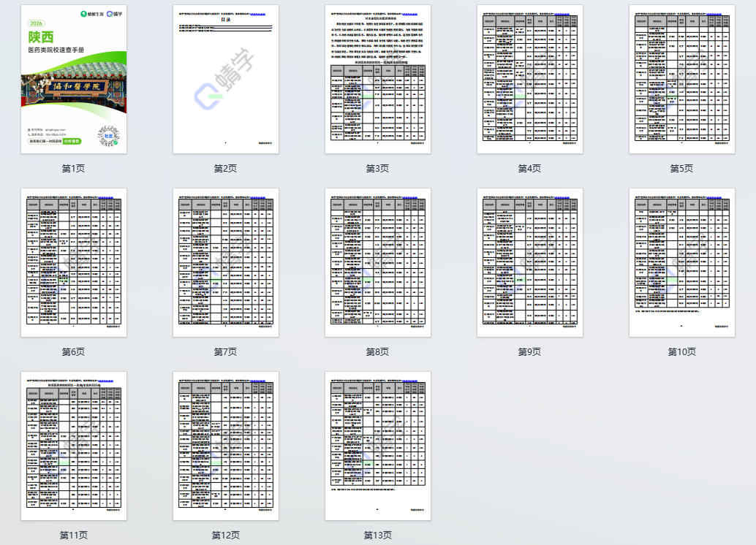Click the blue header hyperlink on page 2
This screenshot has height=545, width=756.
click(x=257, y=14)
